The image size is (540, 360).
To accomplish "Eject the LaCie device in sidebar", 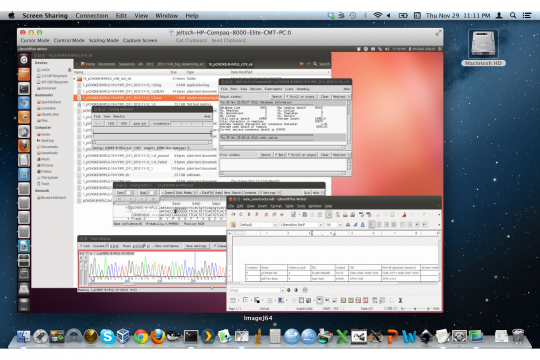I will coord(69,70).
